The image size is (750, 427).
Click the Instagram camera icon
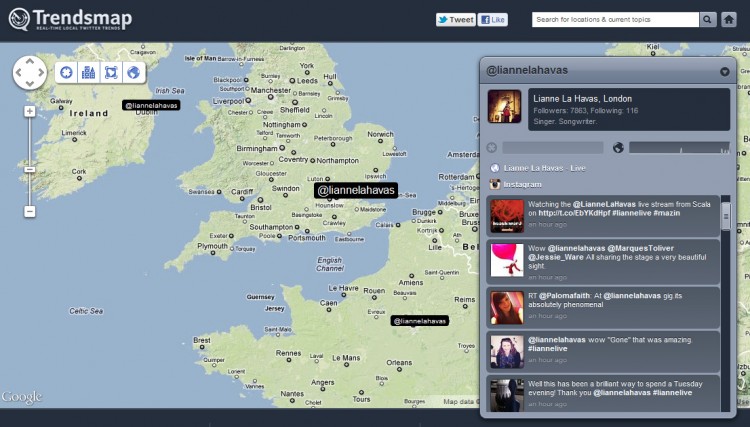(x=495, y=185)
